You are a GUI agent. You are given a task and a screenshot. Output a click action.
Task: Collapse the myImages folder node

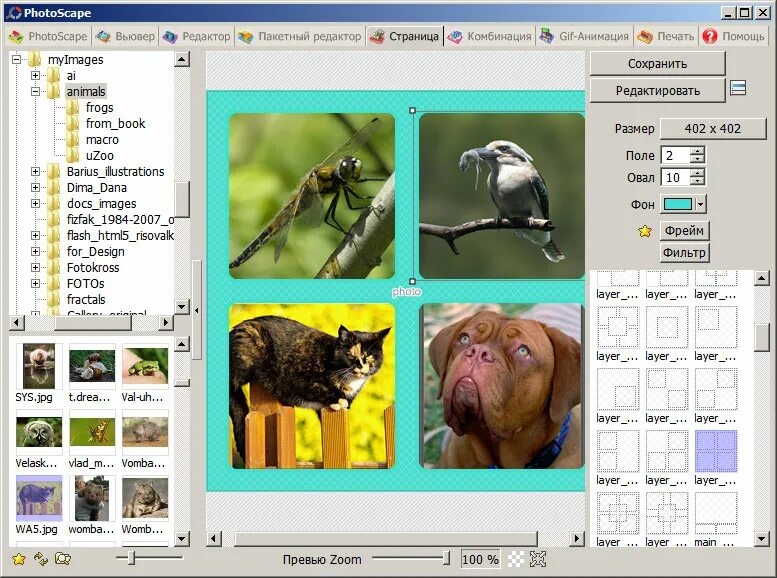[x=16, y=59]
